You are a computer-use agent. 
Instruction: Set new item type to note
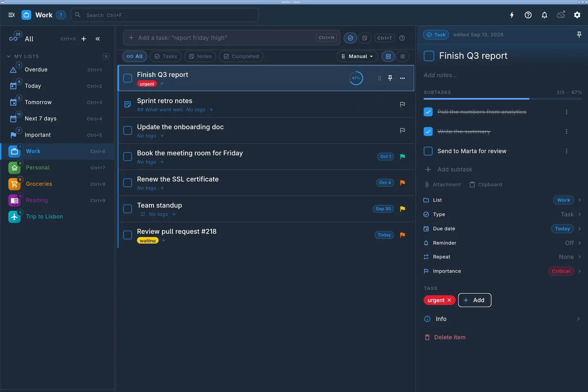365,38
